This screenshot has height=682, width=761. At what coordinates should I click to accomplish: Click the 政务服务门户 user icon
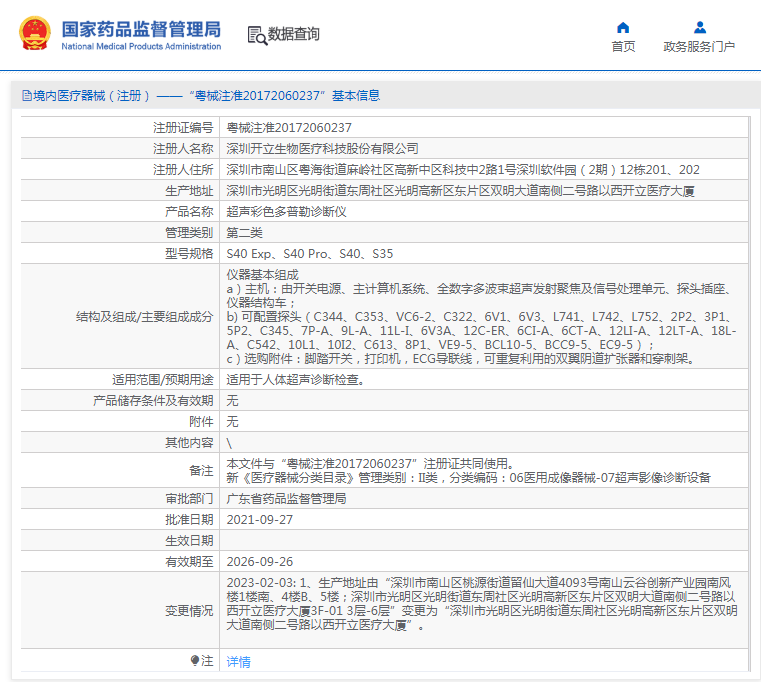pos(700,27)
